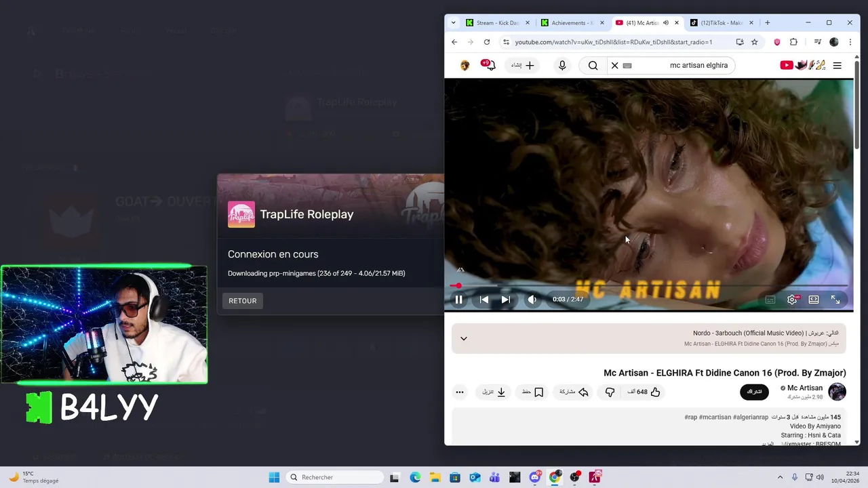Click the browser address bar URL

pyautogui.click(x=613, y=42)
